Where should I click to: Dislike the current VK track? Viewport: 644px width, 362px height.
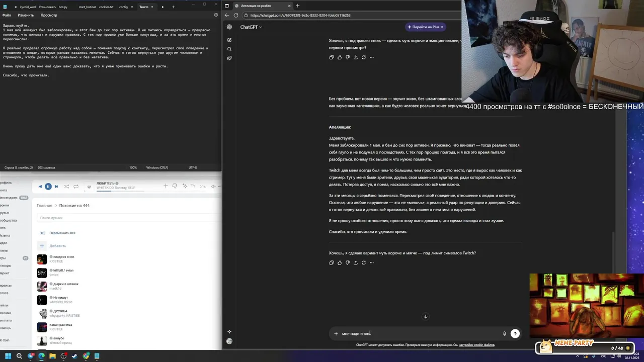point(175,186)
